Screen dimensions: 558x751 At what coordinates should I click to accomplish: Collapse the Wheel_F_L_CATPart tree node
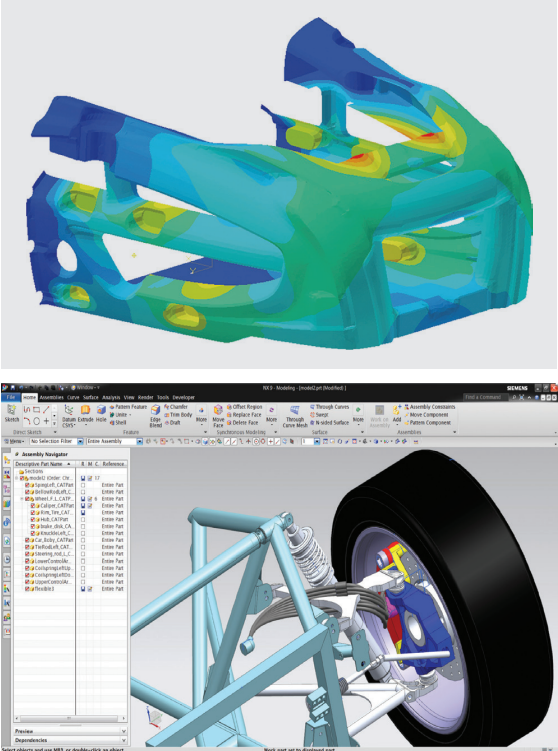[x=22, y=499]
